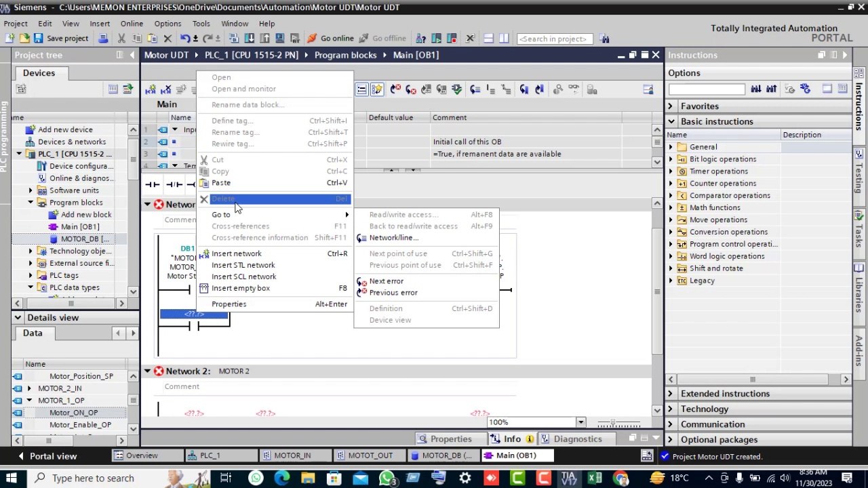868x488 pixels.
Task: Select Paste in the context menu
Action: 275,183
